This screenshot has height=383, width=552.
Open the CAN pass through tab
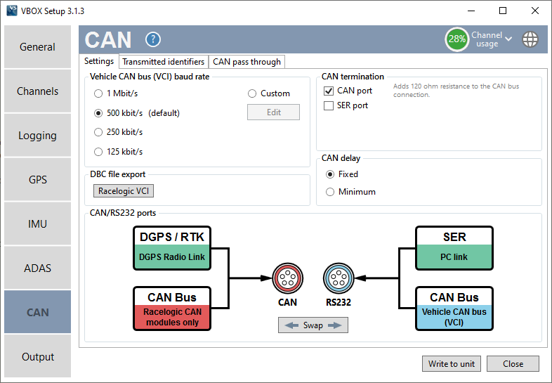pyautogui.click(x=246, y=62)
